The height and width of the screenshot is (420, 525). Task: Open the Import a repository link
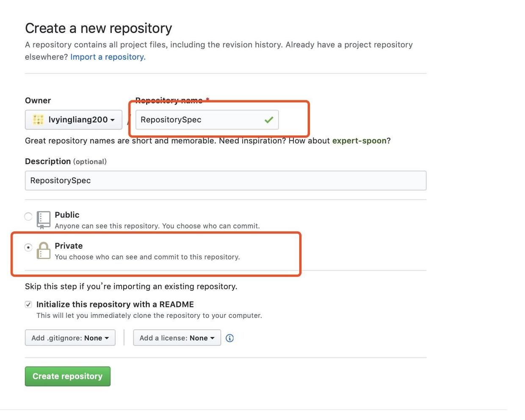108,57
